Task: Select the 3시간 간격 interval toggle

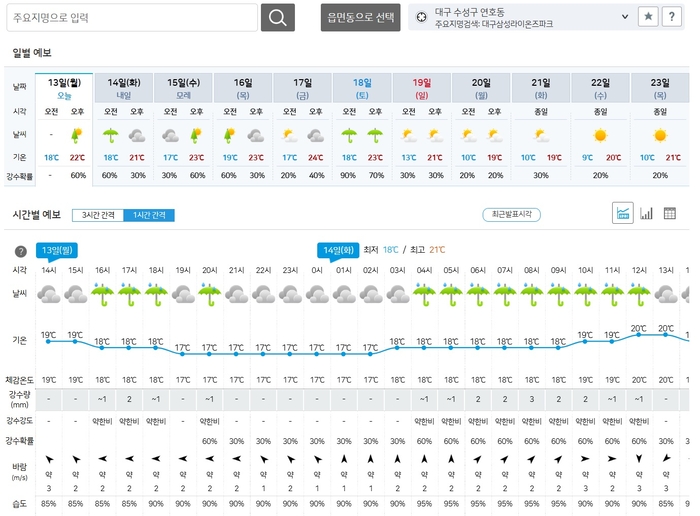Action: pos(99,215)
